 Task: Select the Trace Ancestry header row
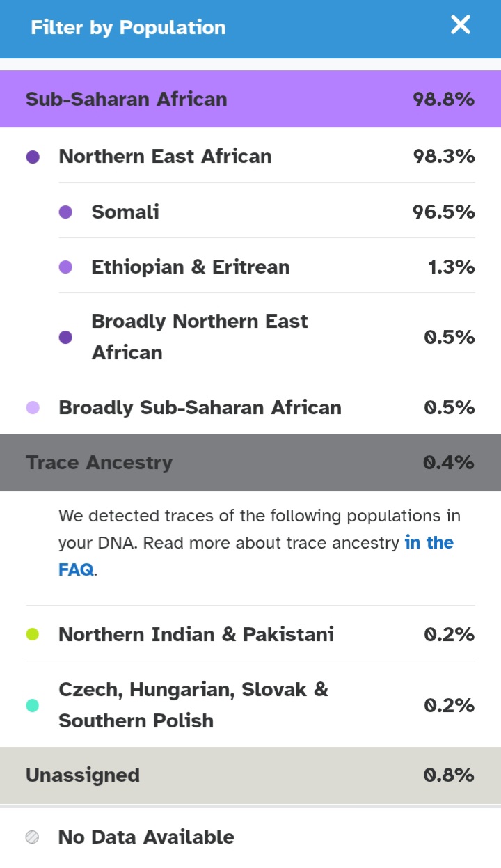click(250, 462)
